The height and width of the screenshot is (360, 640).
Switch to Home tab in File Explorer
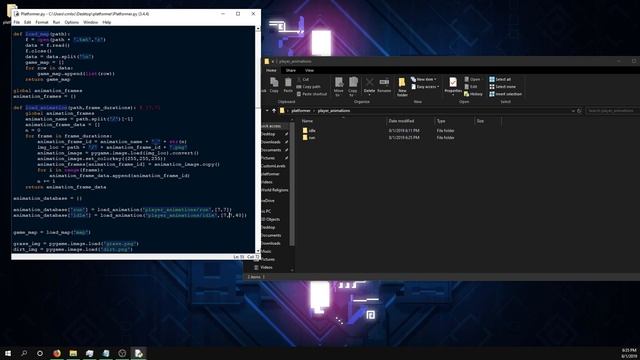271,71
